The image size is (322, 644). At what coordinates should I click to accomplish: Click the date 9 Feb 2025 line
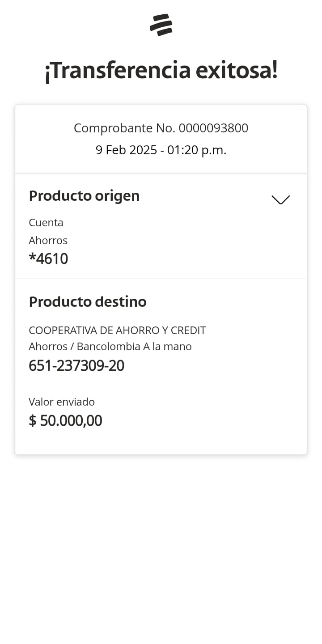[161, 150]
